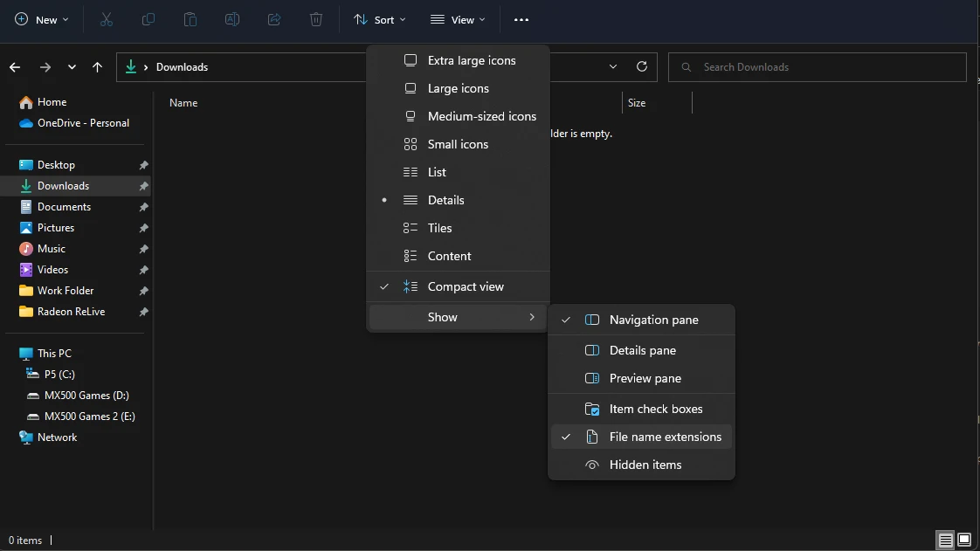Show Hidden items in the folder
Image resolution: width=980 pixels, height=551 pixels.
(x=645, y=465)
